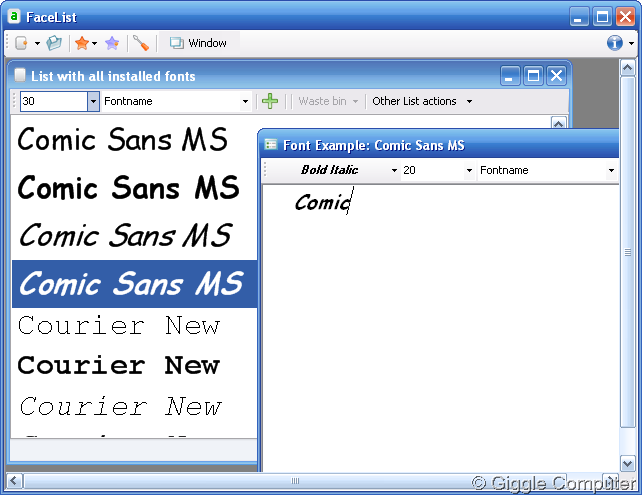642x495 pixels.
Task: Select bold Comic Sans MS entry
Action: (x=134, y=188)
